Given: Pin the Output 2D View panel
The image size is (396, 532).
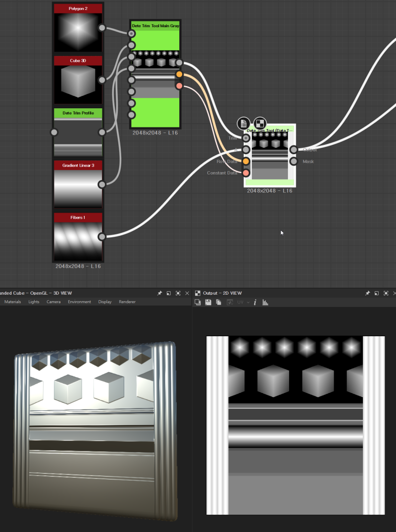Looking at the screenshot, I should [x=368, y=293].
